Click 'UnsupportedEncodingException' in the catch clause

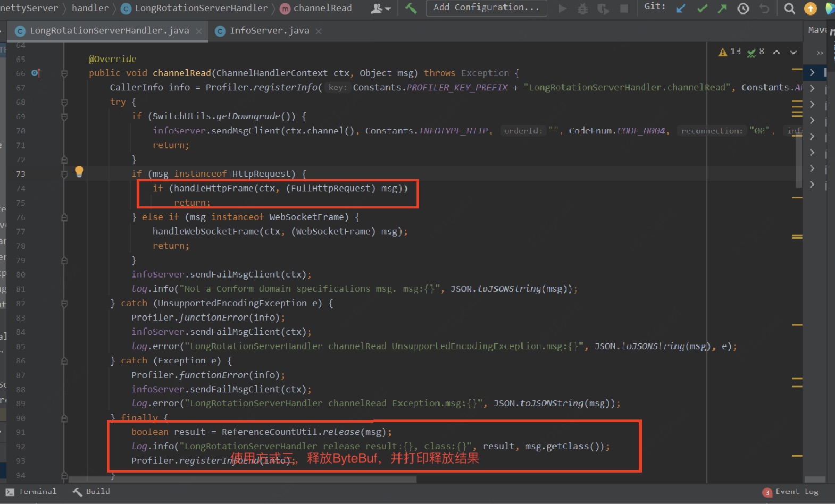(232, 303)
